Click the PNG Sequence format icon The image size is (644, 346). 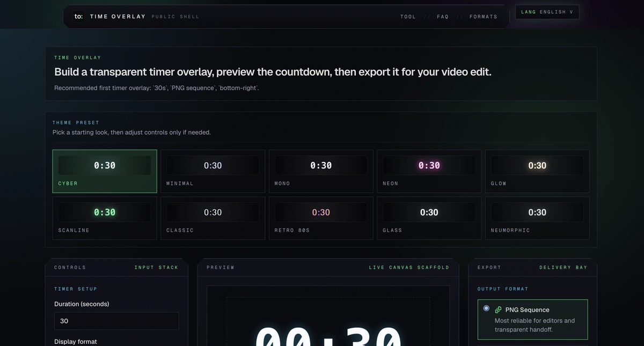click(x=498, y=310)
